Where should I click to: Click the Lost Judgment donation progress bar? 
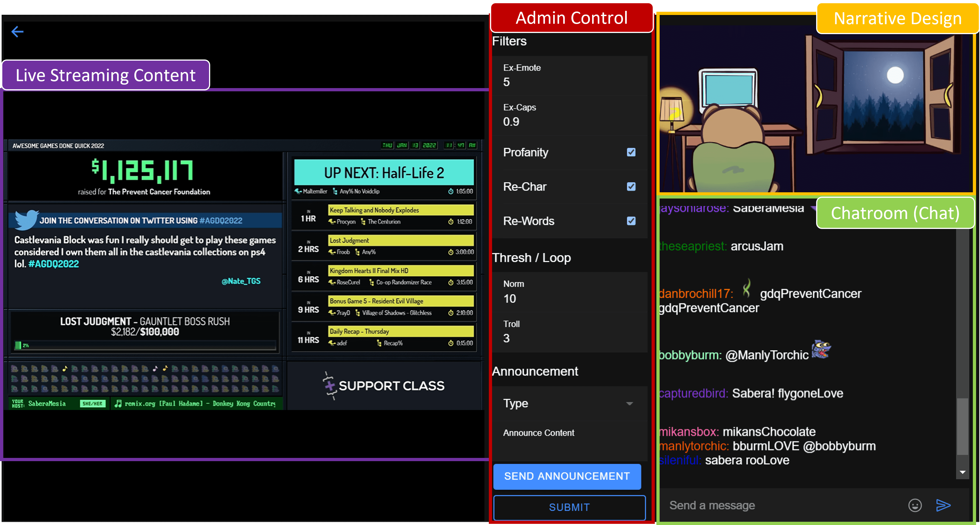[145, 345]
